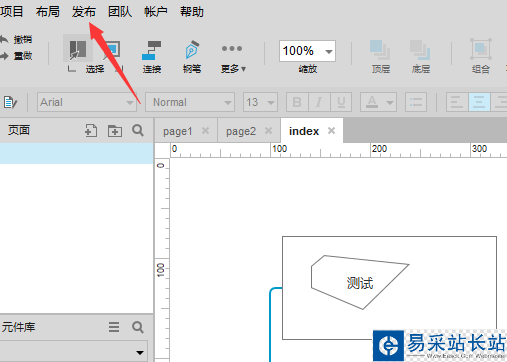Close the page2 tab
Screen dimensions: 507x362
[x=268, y=131]
